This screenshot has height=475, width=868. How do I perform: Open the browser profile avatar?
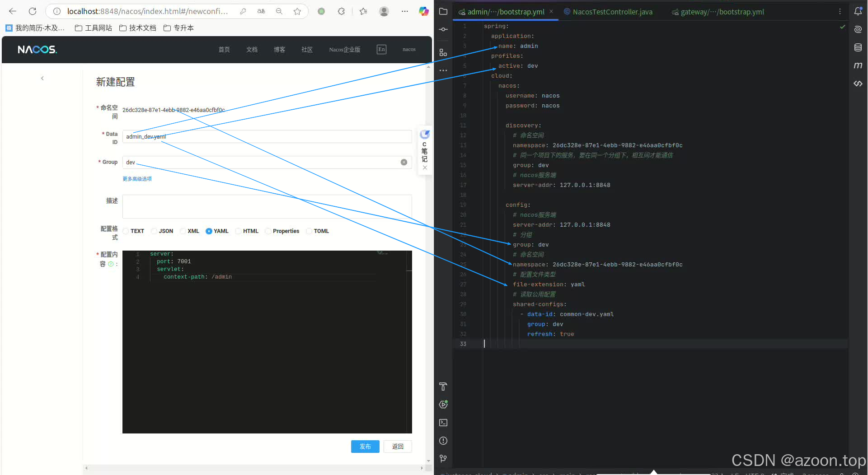pos(384,11)
